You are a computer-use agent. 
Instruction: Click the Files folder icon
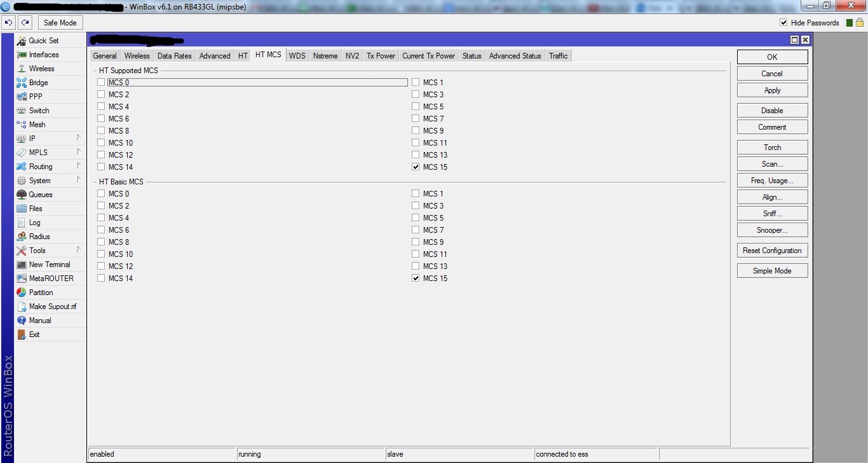(x=22, y=209)
